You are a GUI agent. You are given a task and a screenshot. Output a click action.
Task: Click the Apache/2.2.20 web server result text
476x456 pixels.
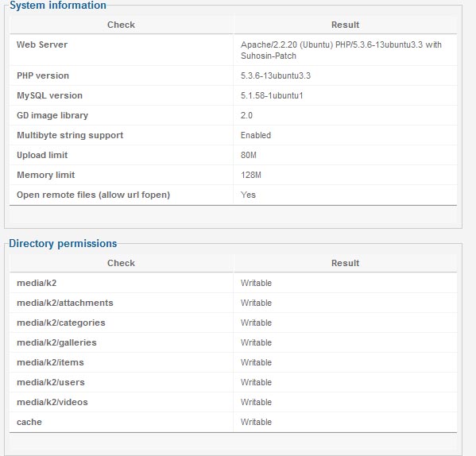pyautogui.click(x=341, y=50)
